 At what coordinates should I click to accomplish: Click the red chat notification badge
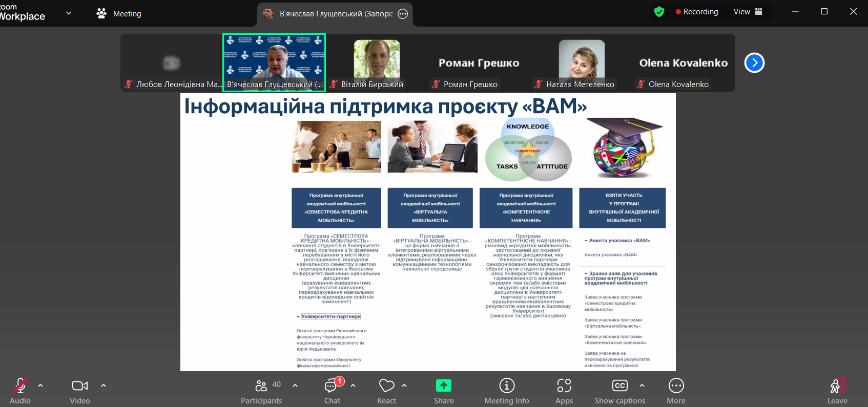click(339, 381)
